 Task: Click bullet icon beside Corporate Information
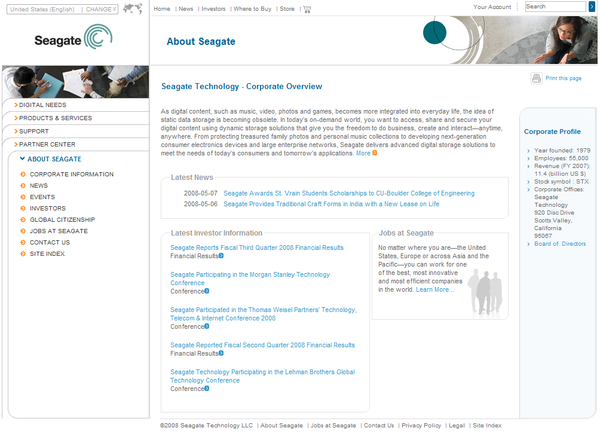(x=23, y=175)
